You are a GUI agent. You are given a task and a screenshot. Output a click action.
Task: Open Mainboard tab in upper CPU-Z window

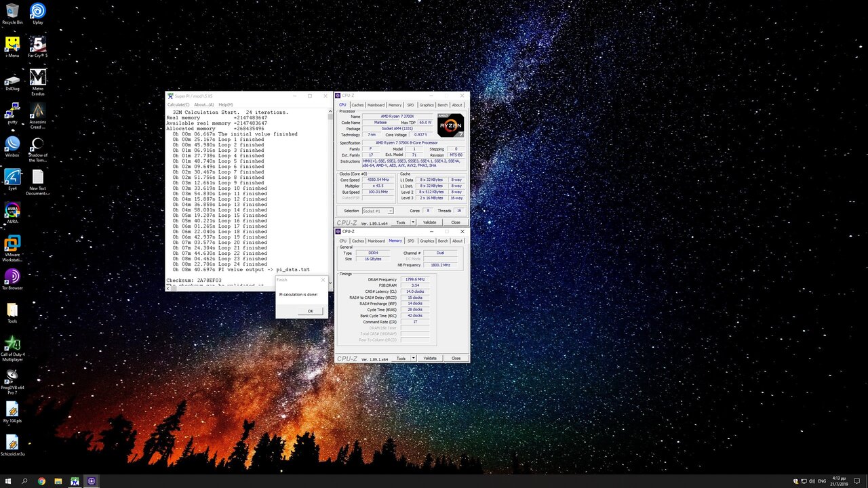click(376, 105)
